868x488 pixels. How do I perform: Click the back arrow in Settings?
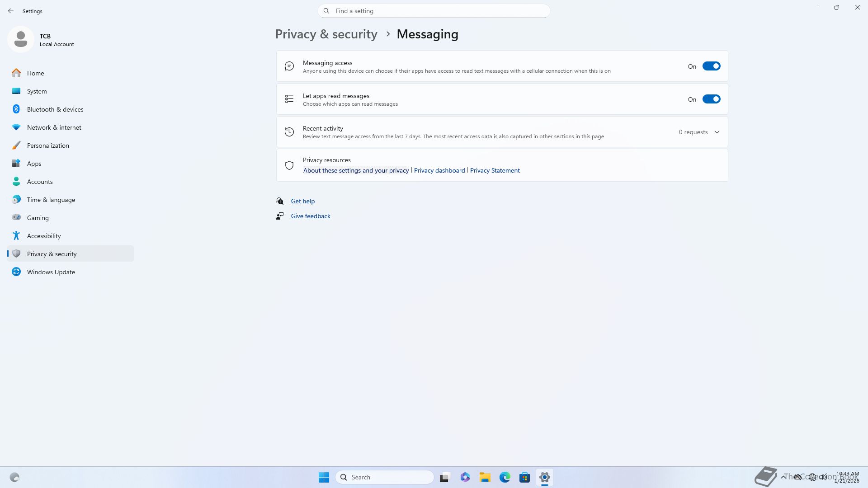[11, 11]
